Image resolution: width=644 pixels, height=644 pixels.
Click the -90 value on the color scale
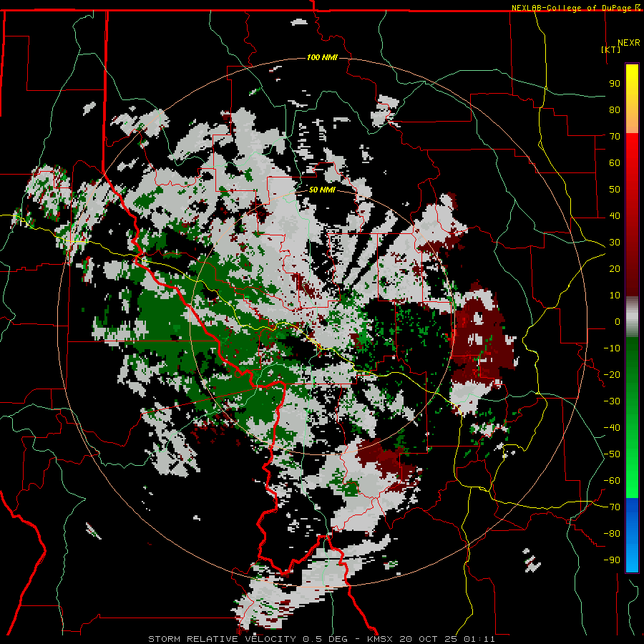coord(612,560)
